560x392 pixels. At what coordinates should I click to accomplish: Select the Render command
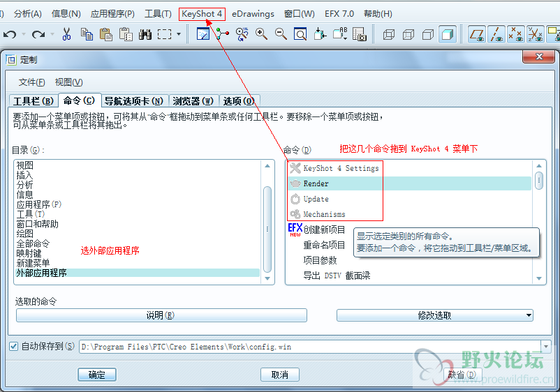coord(409,183)
